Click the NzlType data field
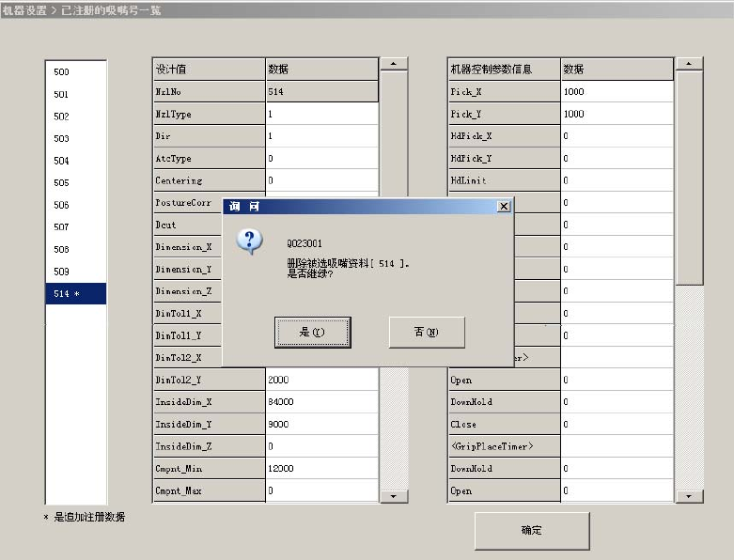 (x=321, y=114)
